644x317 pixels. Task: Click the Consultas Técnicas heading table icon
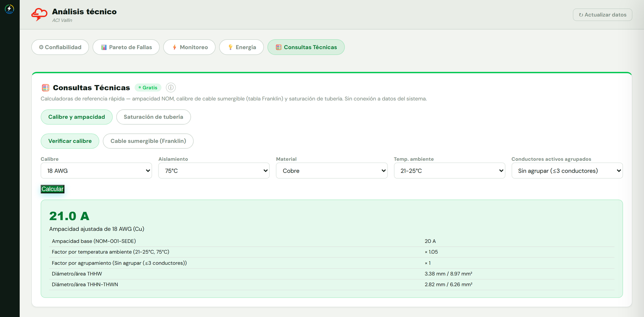click(x=45, y=88)
